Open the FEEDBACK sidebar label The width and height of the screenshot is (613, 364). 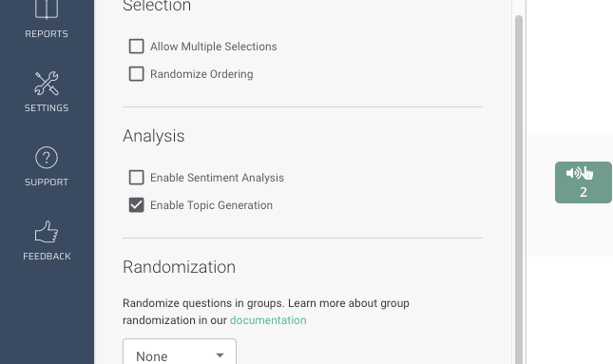coord(47,257)
